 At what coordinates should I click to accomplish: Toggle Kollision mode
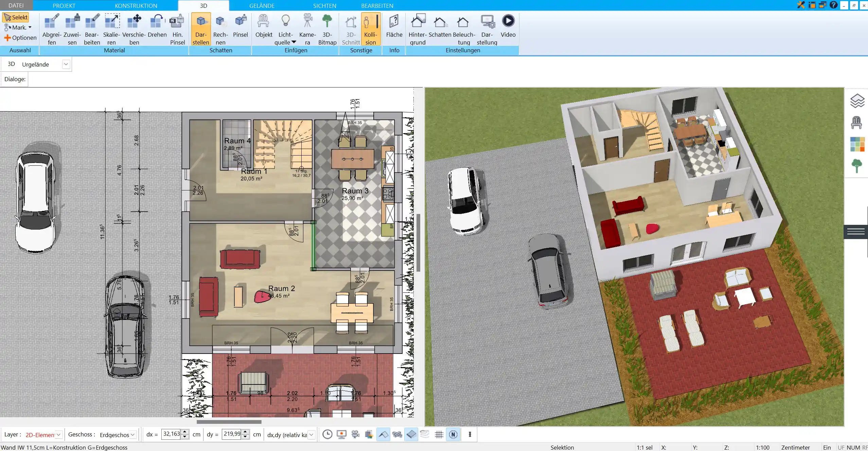(x=371, y=29)
